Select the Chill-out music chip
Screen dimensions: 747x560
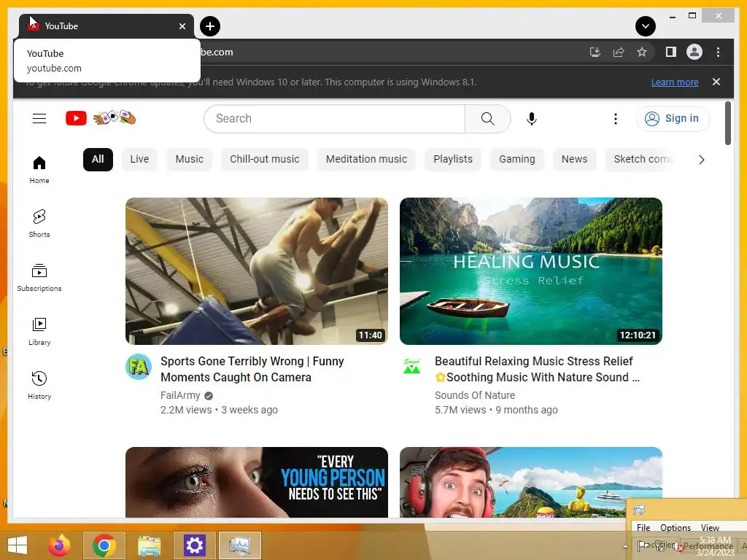(x=264, y=159)
